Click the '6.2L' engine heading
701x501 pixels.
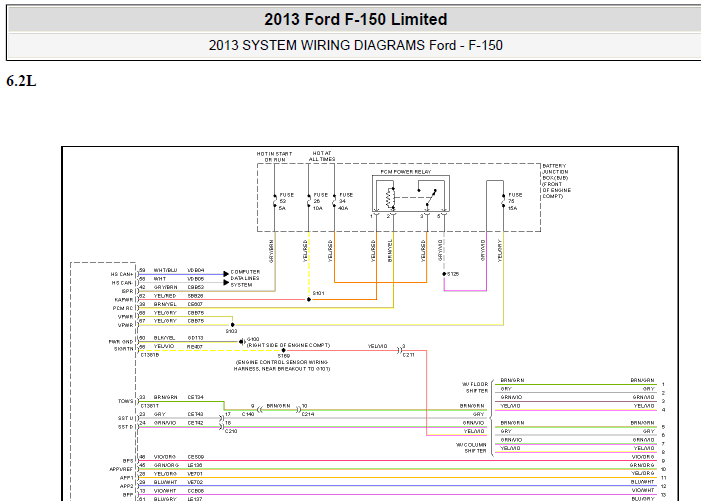[21, 81]
